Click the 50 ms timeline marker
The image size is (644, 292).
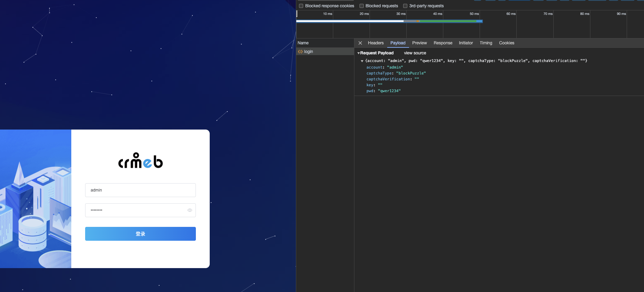tap(474, 14)
